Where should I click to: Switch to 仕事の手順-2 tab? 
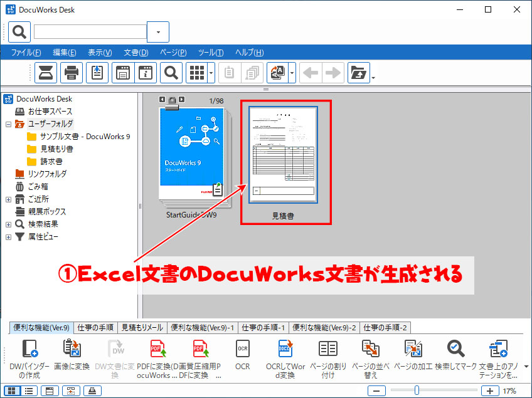tap(385, 327)
